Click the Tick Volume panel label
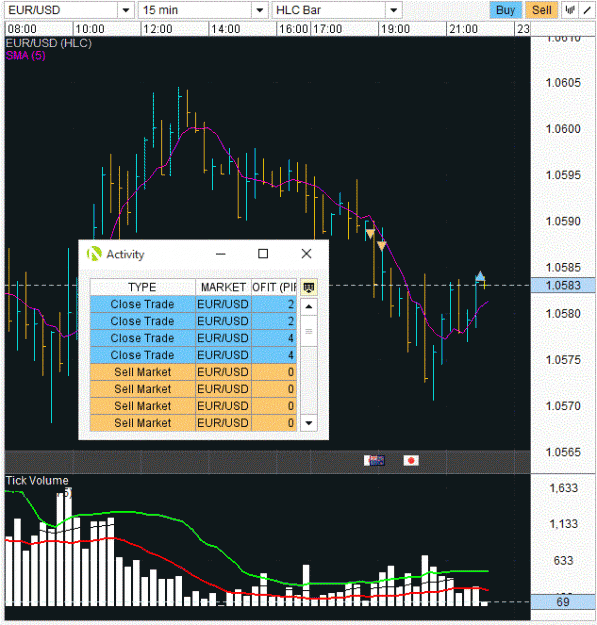 (37, 480)
